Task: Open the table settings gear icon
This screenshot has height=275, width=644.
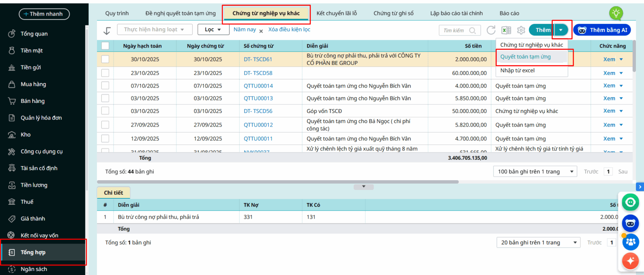Action: click(x=521, y=30)
